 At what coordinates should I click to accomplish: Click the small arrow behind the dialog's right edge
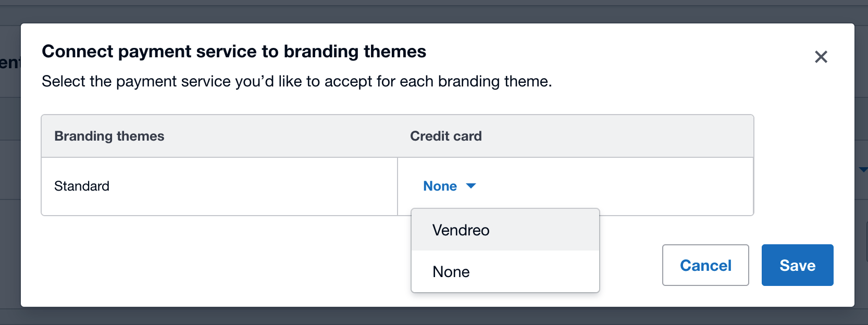(x=863, y=169)
